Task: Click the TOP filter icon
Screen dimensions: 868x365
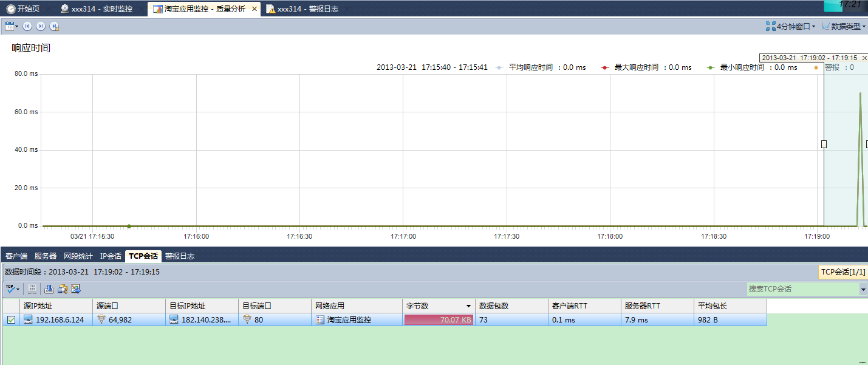Action: tap(10, 288)
